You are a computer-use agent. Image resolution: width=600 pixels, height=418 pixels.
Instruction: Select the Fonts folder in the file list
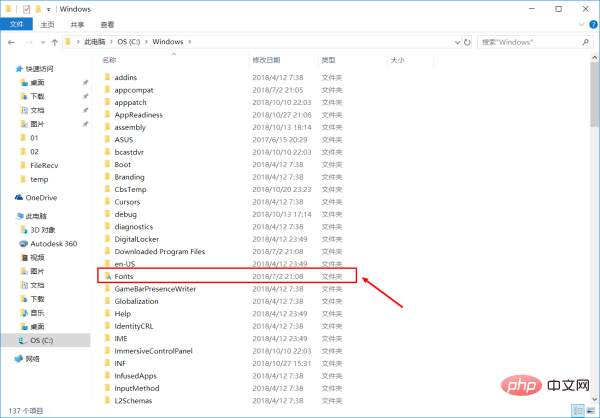[124, 275]
